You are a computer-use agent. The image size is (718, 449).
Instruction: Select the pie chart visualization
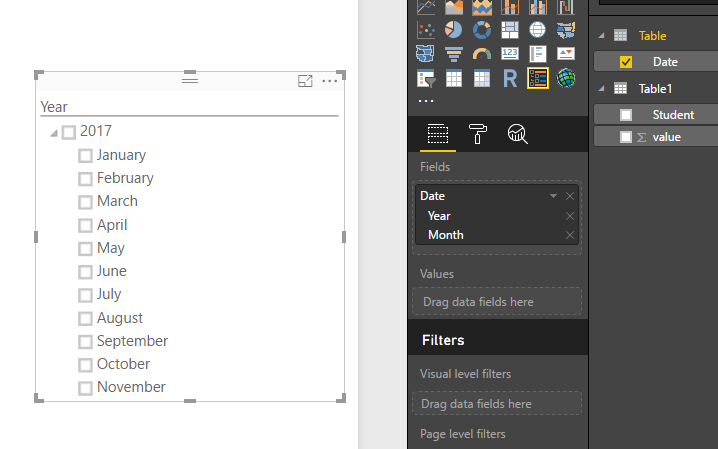[454, 30]
